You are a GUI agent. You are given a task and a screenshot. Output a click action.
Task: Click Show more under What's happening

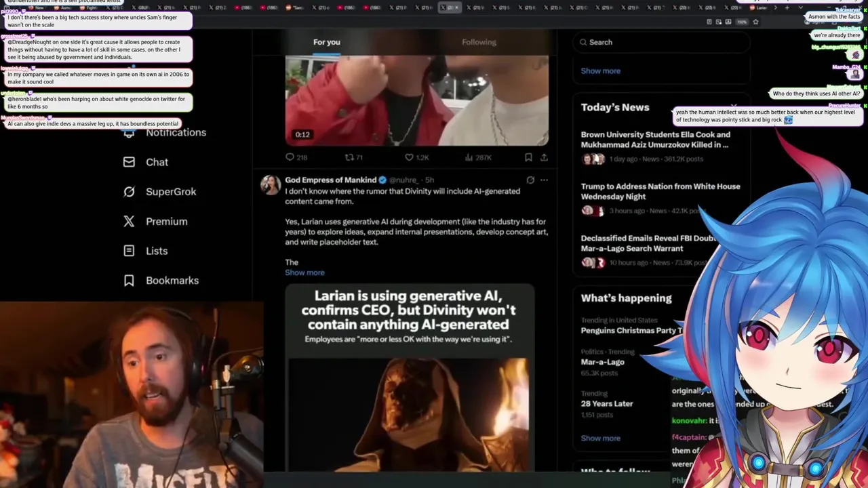(x=600, y=438)
